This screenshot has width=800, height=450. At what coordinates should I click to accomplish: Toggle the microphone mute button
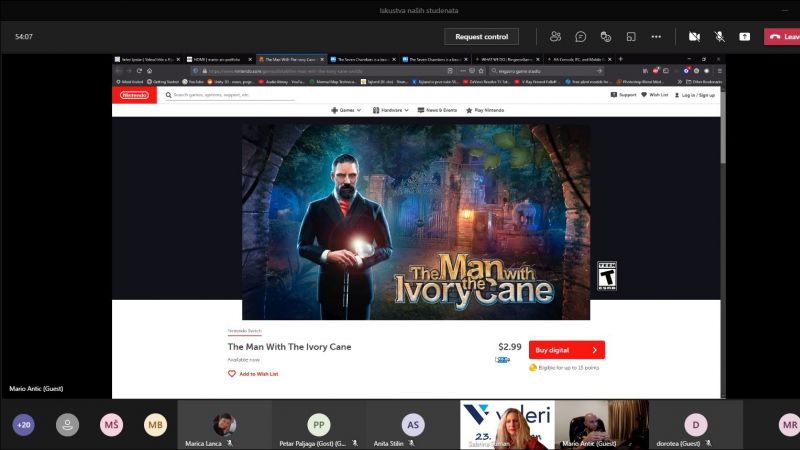pos(719,36)
